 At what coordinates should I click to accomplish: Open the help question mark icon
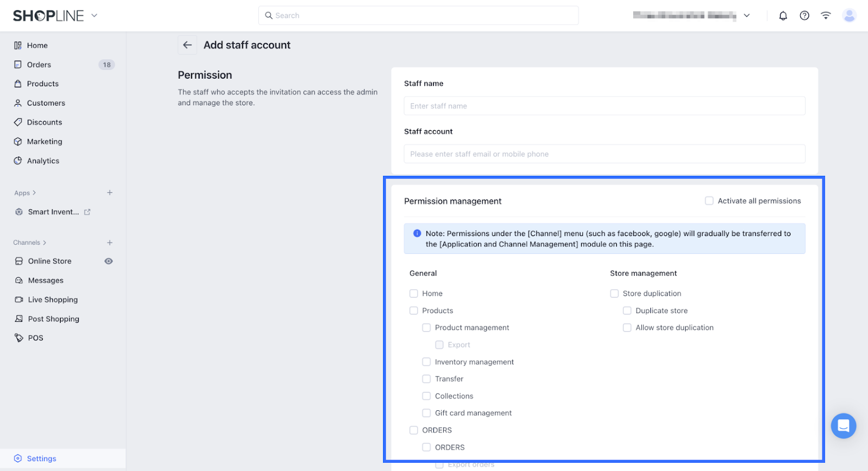(805, 16)
